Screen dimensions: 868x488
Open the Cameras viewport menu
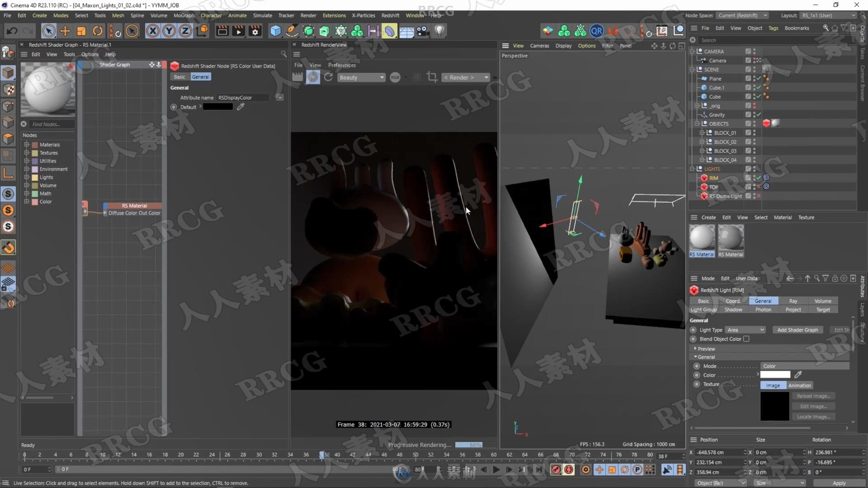click(x=539, y=46)
